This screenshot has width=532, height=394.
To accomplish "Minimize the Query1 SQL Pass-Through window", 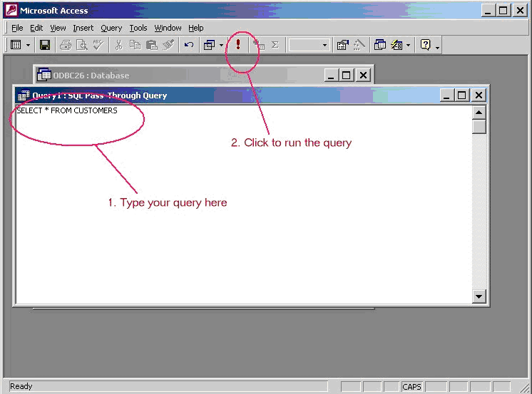I will pyautogui.click(x=447, y=95).
